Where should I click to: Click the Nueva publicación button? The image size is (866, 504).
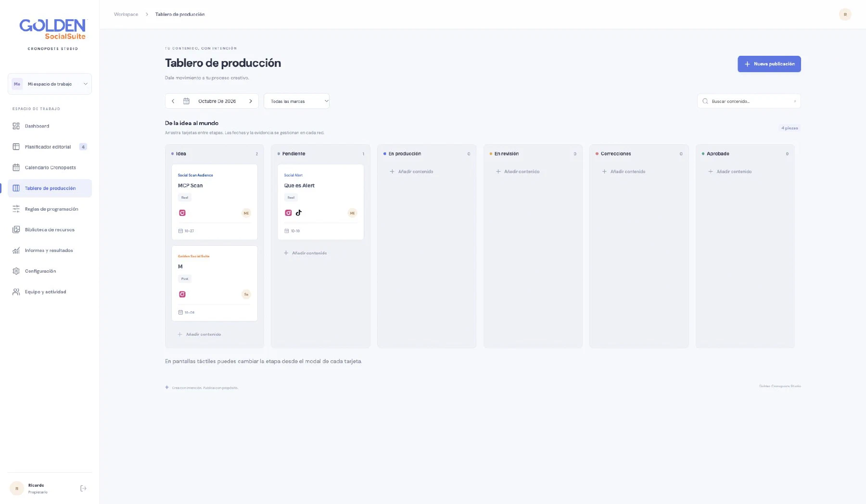tap(769, 64)
